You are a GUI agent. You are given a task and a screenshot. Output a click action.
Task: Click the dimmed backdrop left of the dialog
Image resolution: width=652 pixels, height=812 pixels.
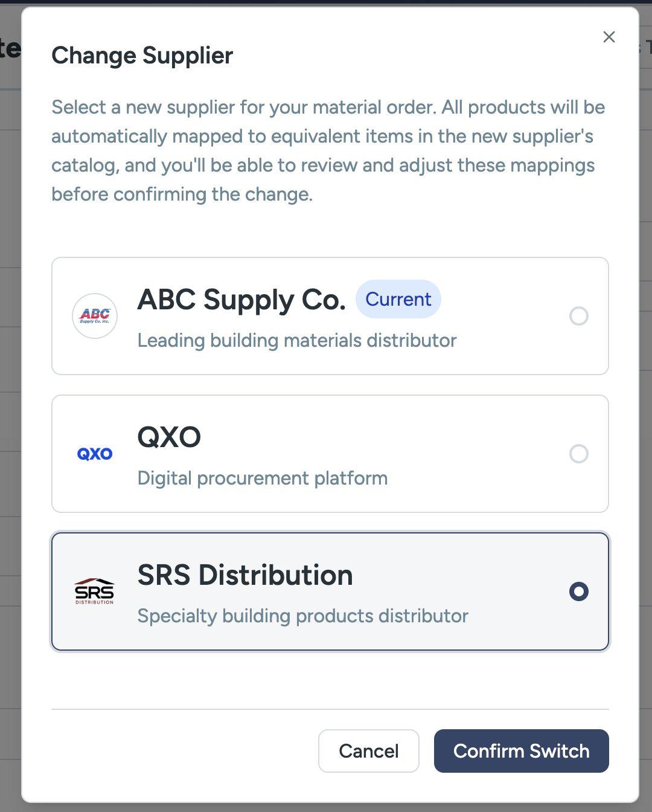tap(10, 423)
